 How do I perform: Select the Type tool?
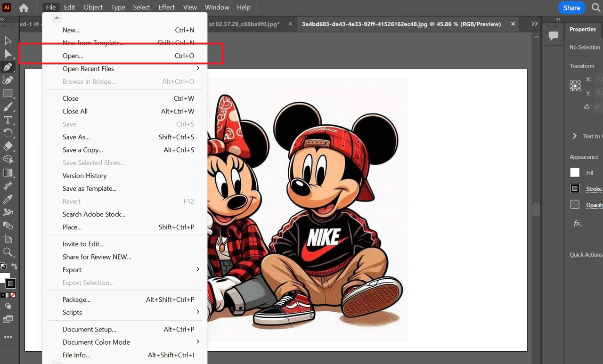click(x=8, y=120)
